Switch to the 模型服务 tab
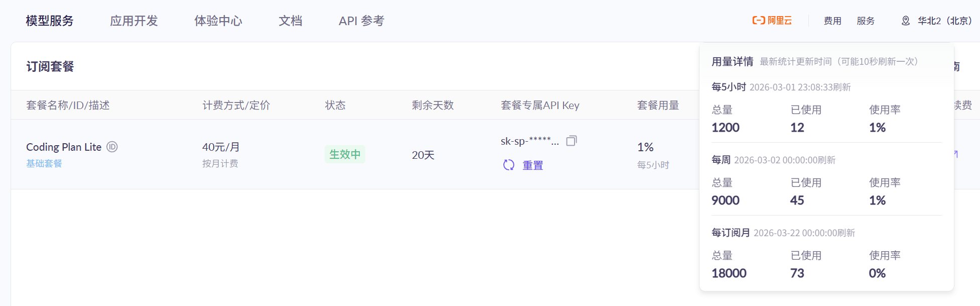980x306 pixels. pyautogui.click(x=50, y=21)
